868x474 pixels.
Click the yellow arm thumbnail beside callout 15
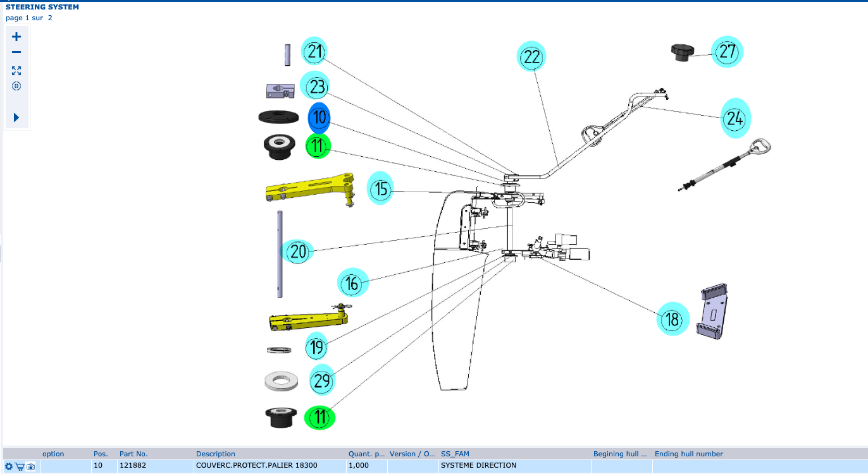[309, 188]
